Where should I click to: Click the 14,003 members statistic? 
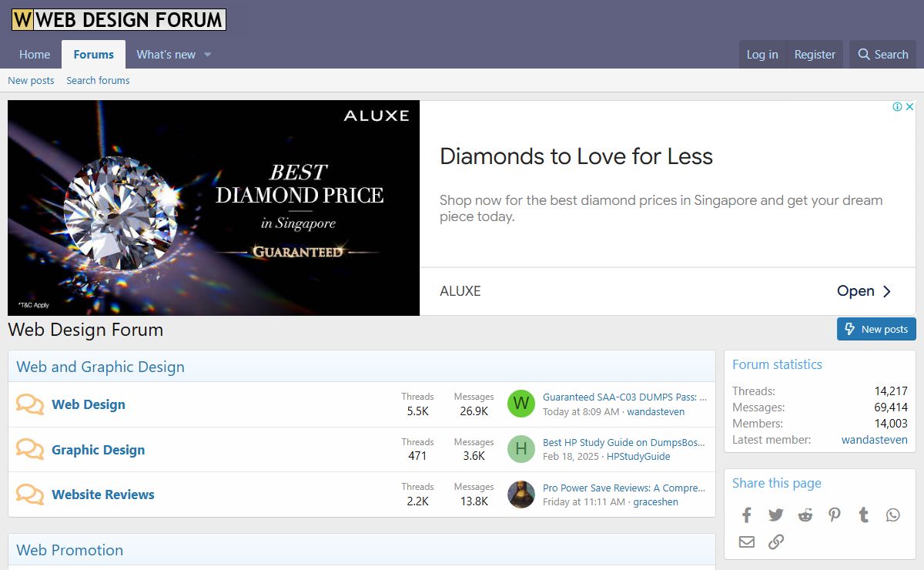coord(891,424)
